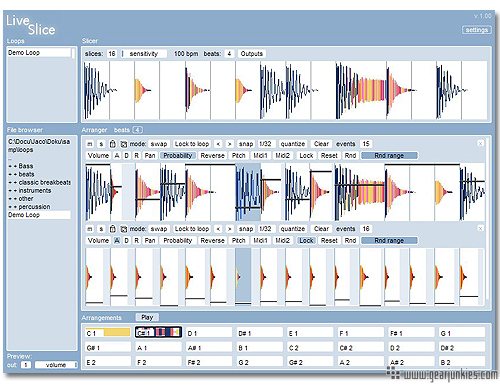Click Rnd on first track
The height and width of the screenshot is (385, 500).
click(x=350, y=156)
